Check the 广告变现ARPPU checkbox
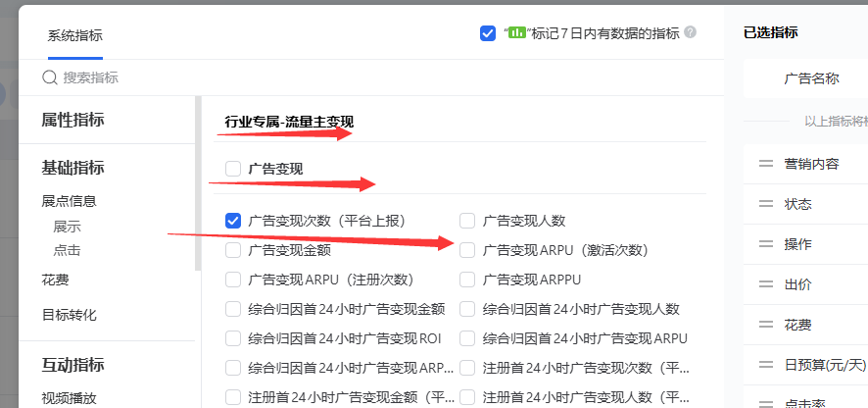This screenshot has height=408, width=868. point(467,279)
